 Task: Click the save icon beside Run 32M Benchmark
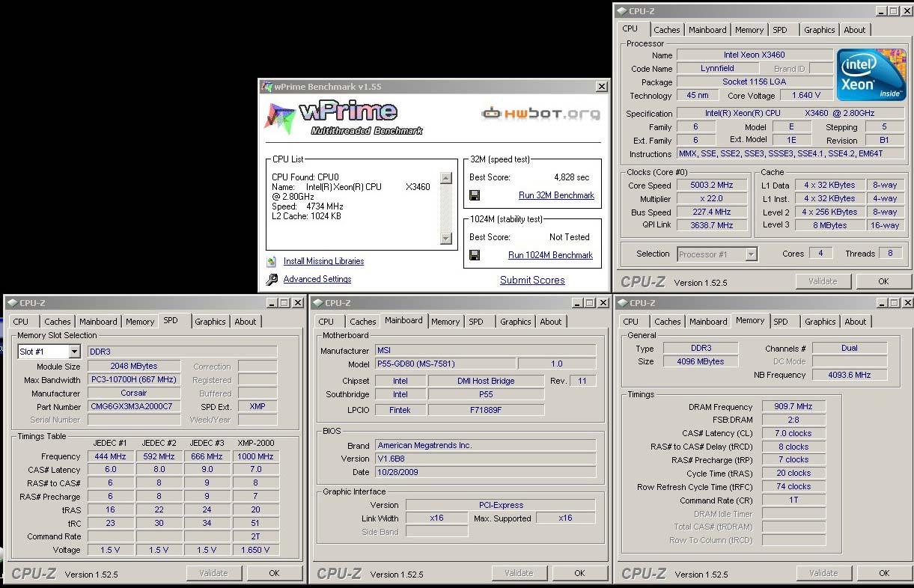[475, 195]
